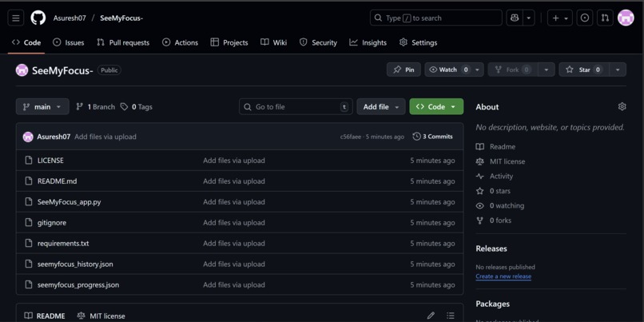View the 0 Tags link
Screen dimensions: 644x322
(136, 107)
